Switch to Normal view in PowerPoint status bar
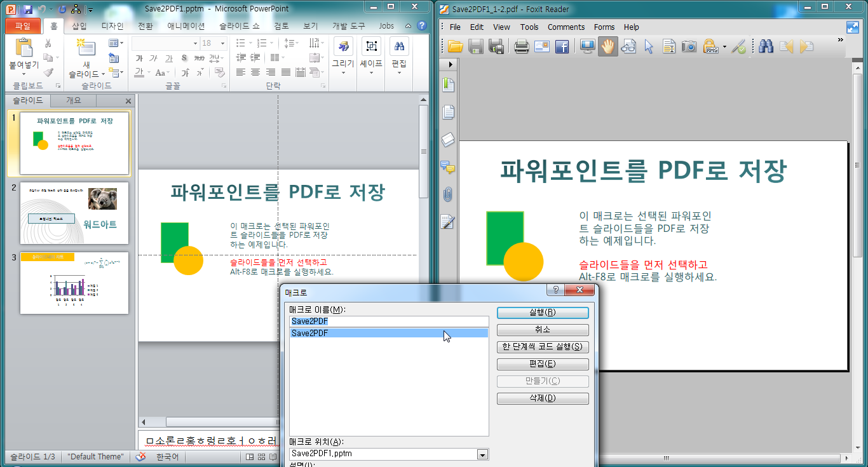Image resolution: width=868 pixels, height=467 pixels. [x=250, y=457]
